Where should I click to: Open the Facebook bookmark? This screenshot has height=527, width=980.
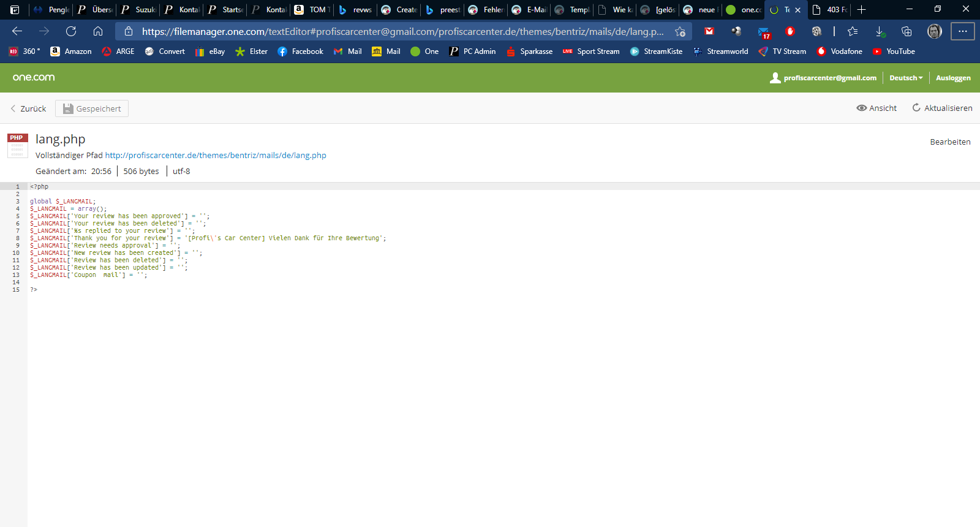[300, 51]
